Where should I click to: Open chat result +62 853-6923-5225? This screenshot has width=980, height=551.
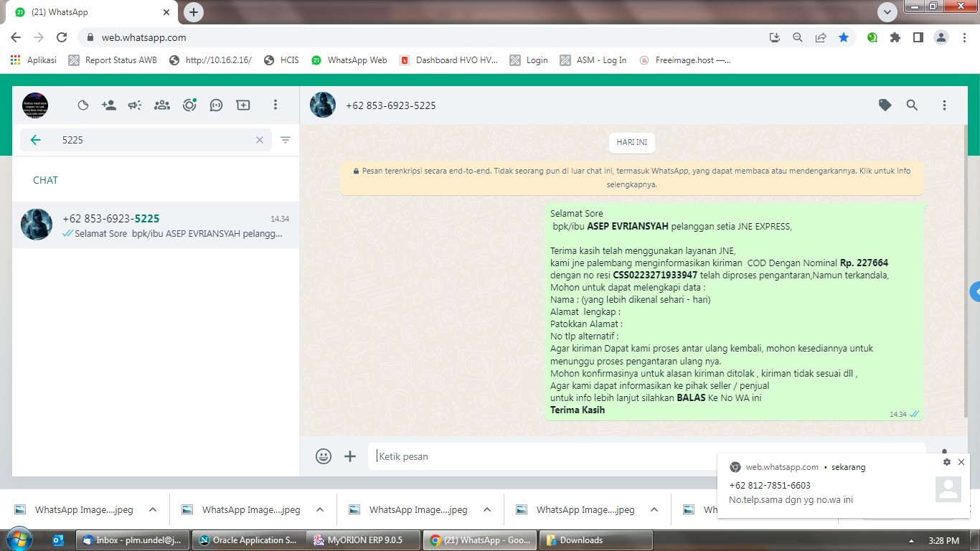click(156, 225)
